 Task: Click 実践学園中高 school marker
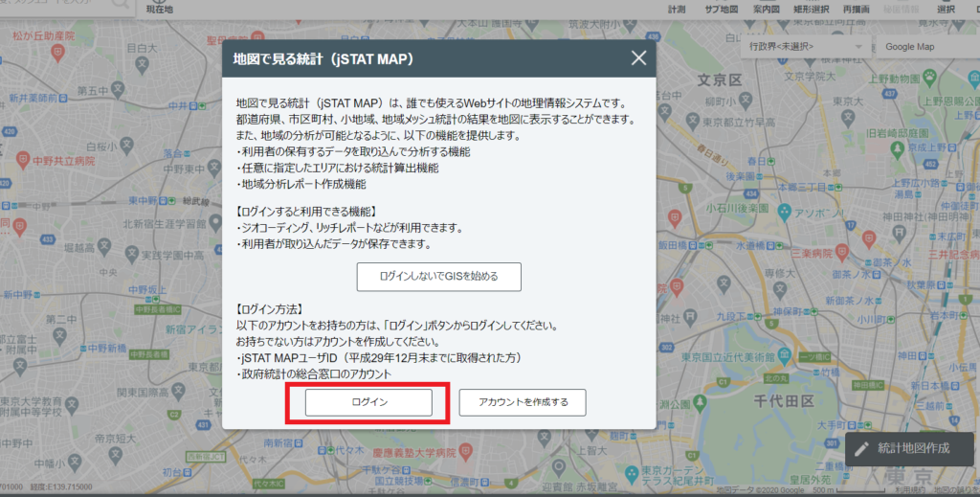click(131, 254)
